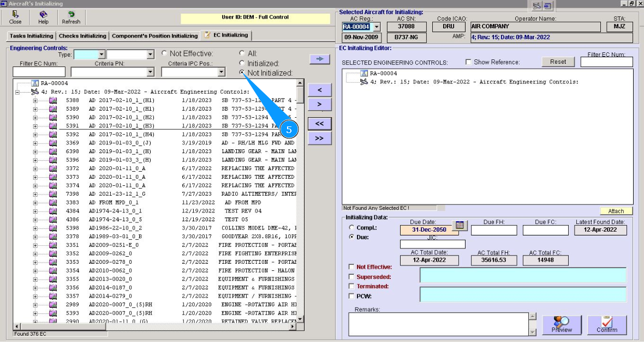Expand tree item 5388 AD 2017-02-10_1
Viewport: 644px width, 345px height.
point(35,101)
